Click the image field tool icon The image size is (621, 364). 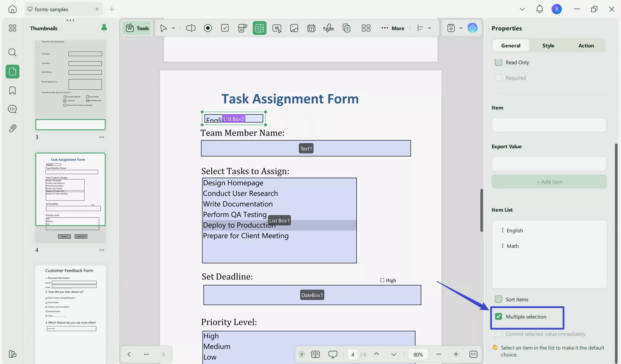[x=294, y=28]
